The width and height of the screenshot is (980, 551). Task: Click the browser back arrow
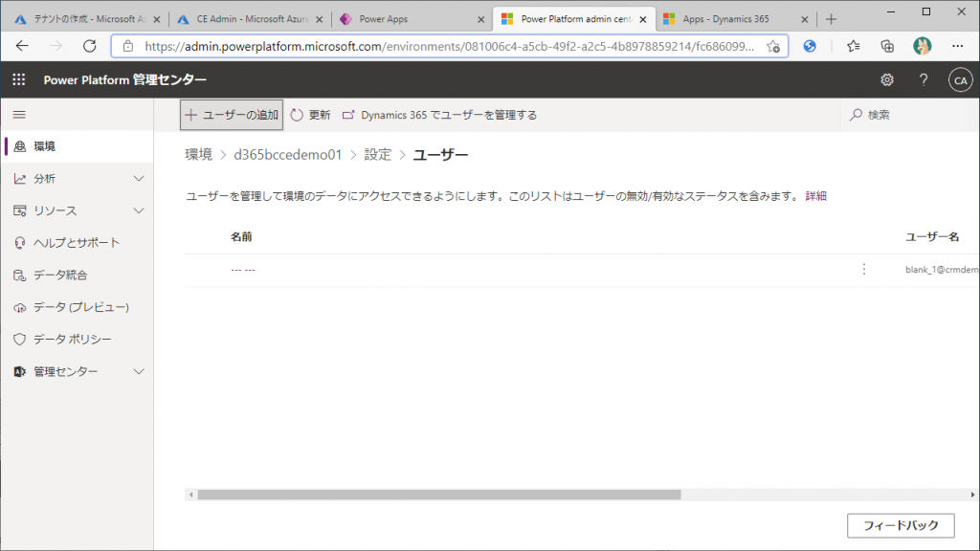click(x=23, y=46)
